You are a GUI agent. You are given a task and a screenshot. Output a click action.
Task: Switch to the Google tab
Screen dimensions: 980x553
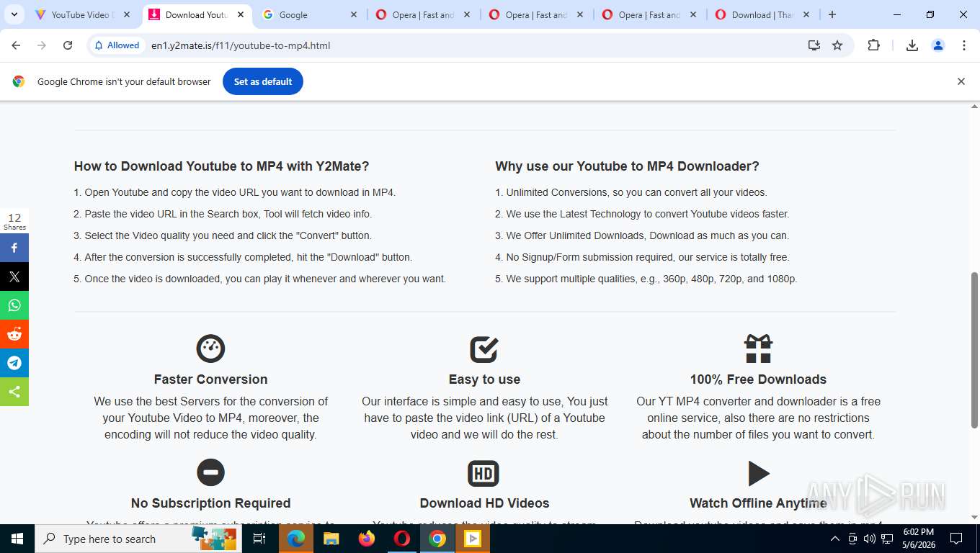pos(310,14)
